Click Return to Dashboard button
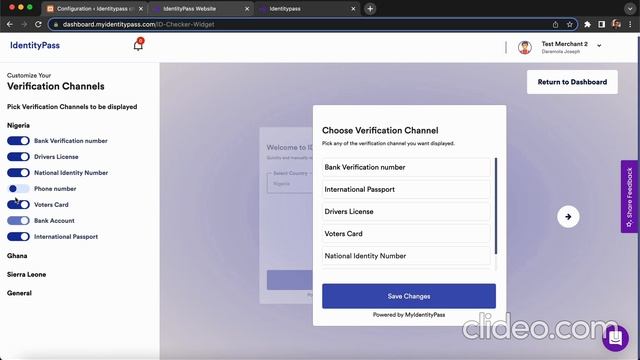The height and width of the screenshot is (360, 640). click(x=572, y=82)
